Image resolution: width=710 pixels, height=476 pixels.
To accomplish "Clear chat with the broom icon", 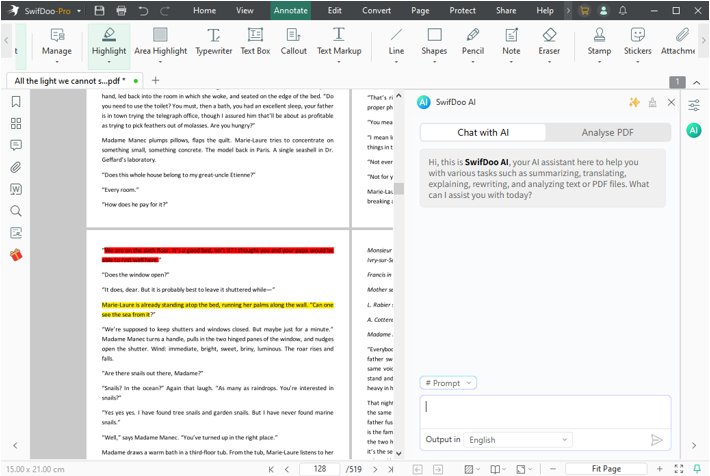I will [x=652, y=102].
